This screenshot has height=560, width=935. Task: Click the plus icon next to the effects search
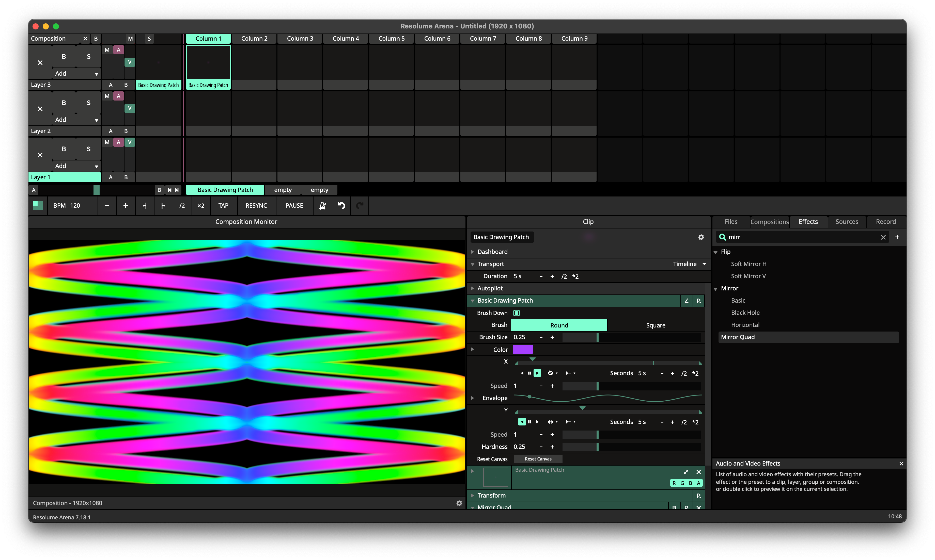click(x=897, y=237)
